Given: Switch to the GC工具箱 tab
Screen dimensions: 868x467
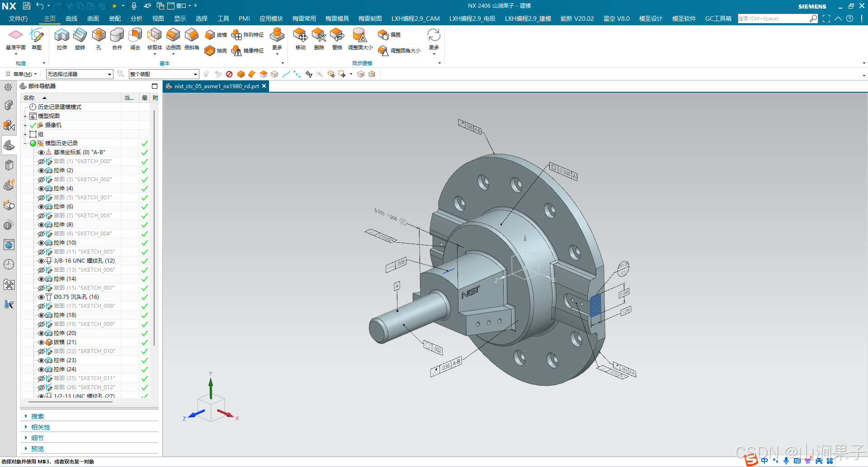Looking at the screenshot, I should click(718, 19).
